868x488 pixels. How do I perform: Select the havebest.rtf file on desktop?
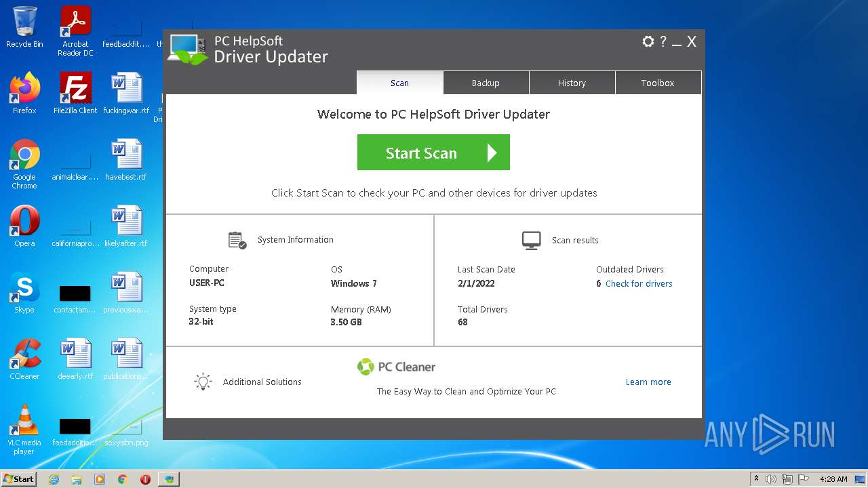pyautogui.click(x=126, y=160)
